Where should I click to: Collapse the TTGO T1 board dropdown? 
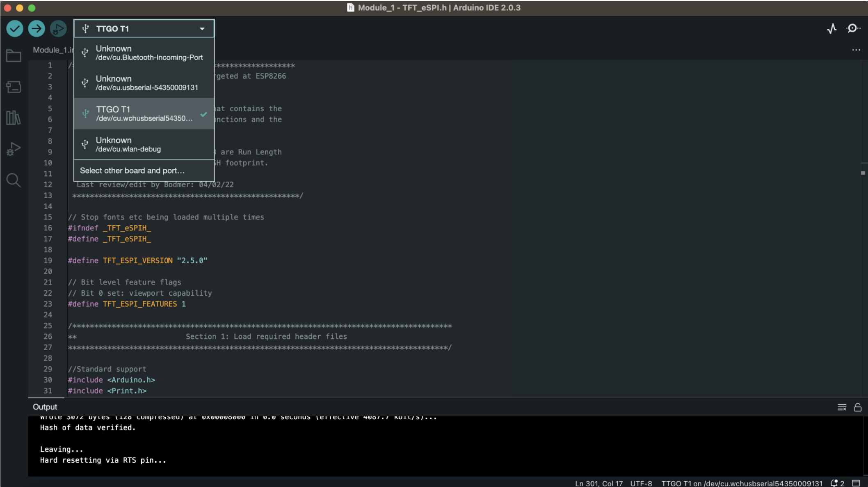pos(144,29)
